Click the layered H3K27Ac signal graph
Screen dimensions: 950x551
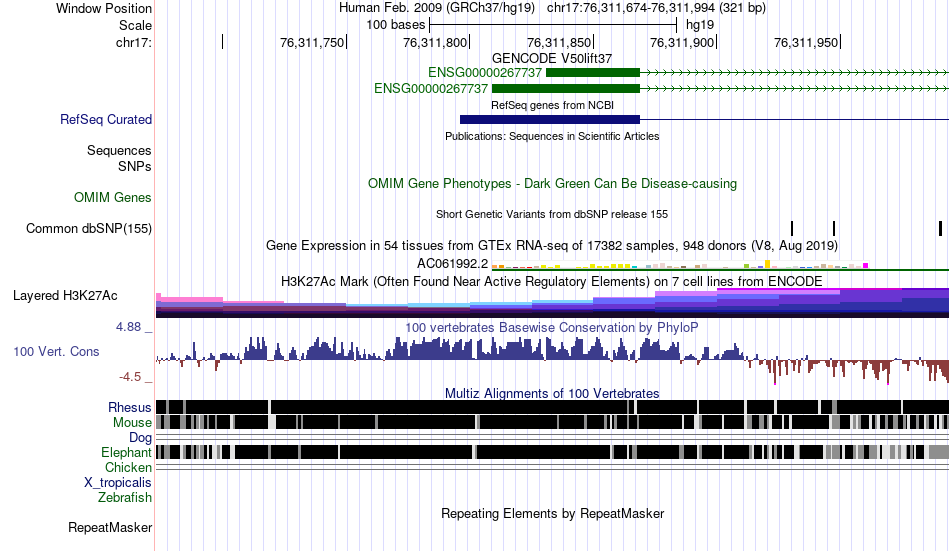552,302
